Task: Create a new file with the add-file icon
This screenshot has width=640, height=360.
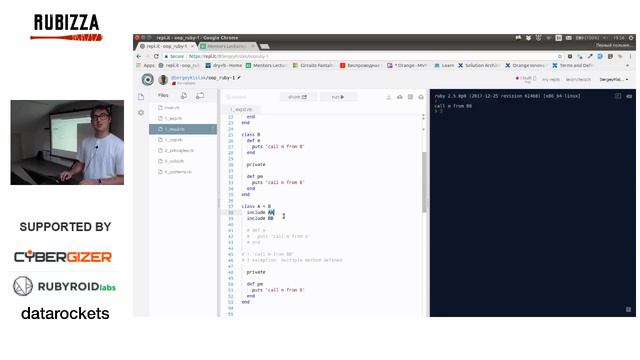Action: pyautogui.click(x=184, y=96)
